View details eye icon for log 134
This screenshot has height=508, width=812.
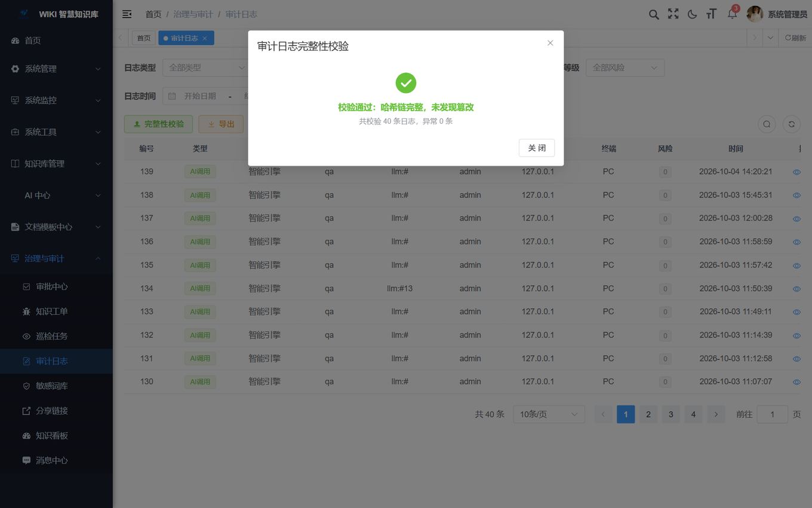point(796,289)
